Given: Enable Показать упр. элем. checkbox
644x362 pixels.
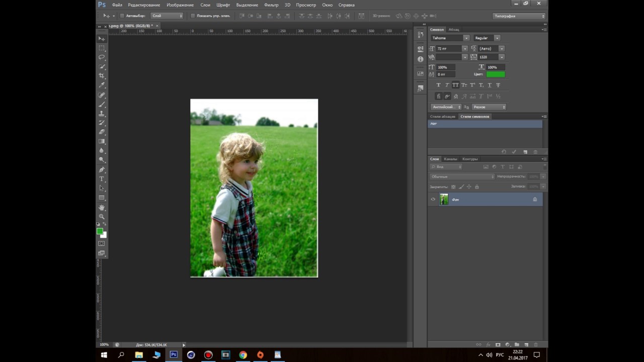Looking at the screenshot, I should tap(193, 16).
